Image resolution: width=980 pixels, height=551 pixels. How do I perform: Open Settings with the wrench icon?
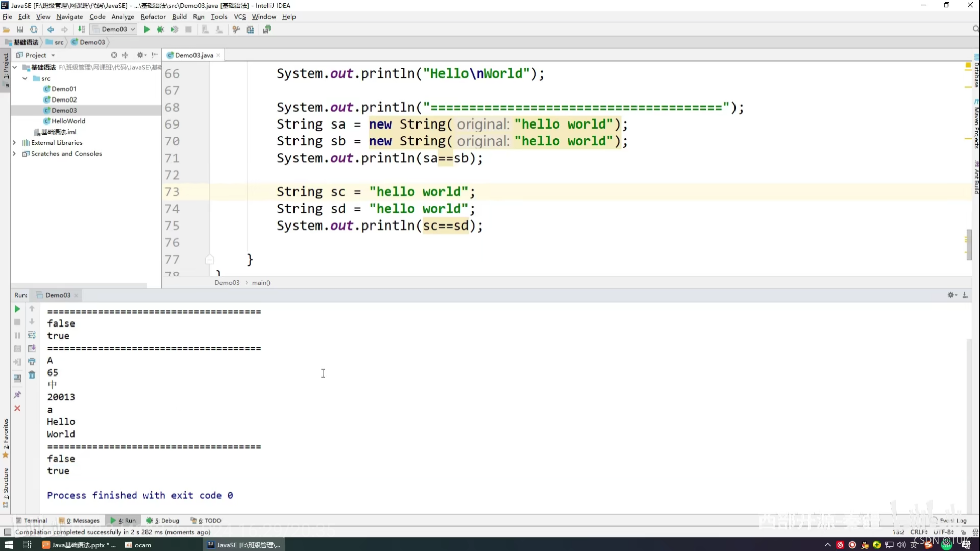236,30
